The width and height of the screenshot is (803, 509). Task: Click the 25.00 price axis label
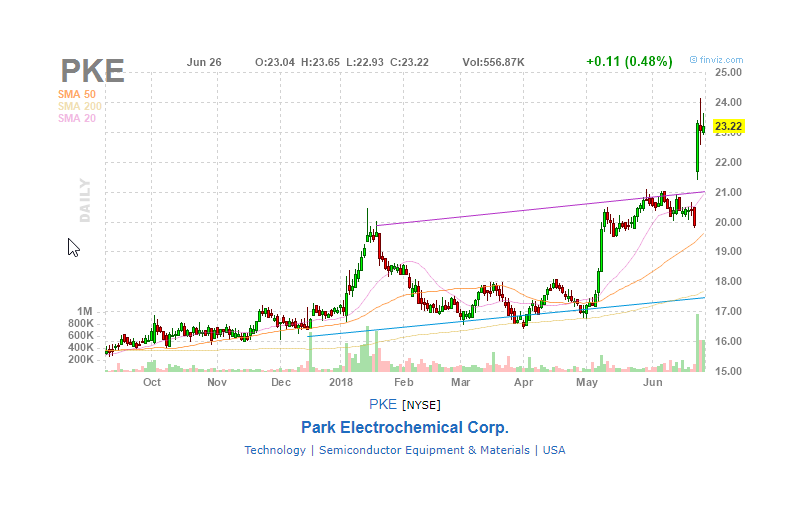coord(728,72)
